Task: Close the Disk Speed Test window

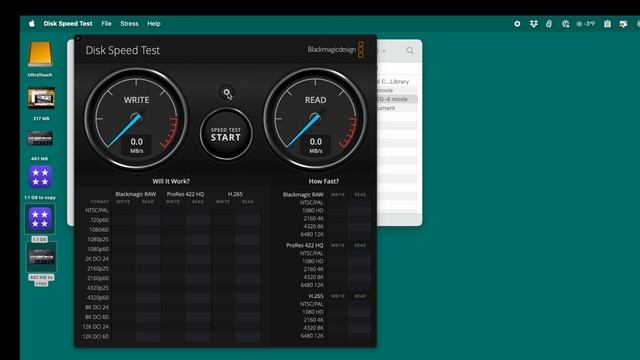Action: (x=78, y=39)
